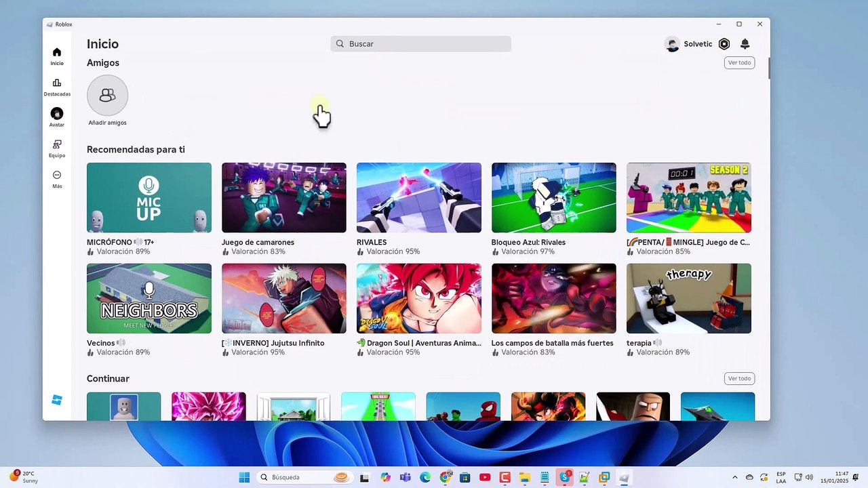This screenshot has height=488, width=868.
Task: Open Los campos de batalla thumbnail
Action: tap(554, 298)
